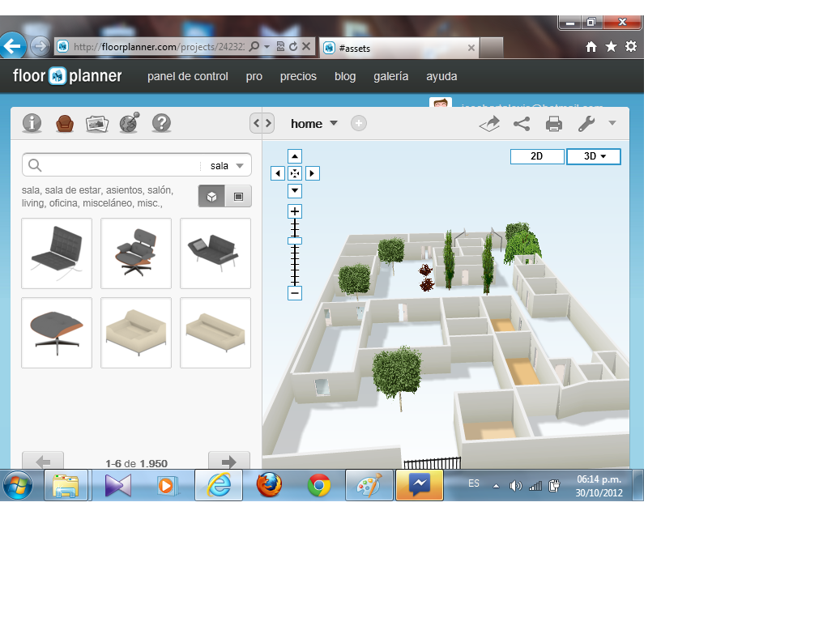Image resolution: width=840 pixels, height=630 pixels.
Task: Open the help question mark icon
Action: pos(161,123)
